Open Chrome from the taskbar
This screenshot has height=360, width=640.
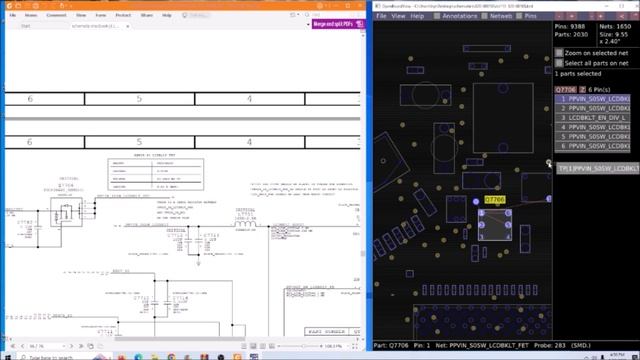pos(171,357)
